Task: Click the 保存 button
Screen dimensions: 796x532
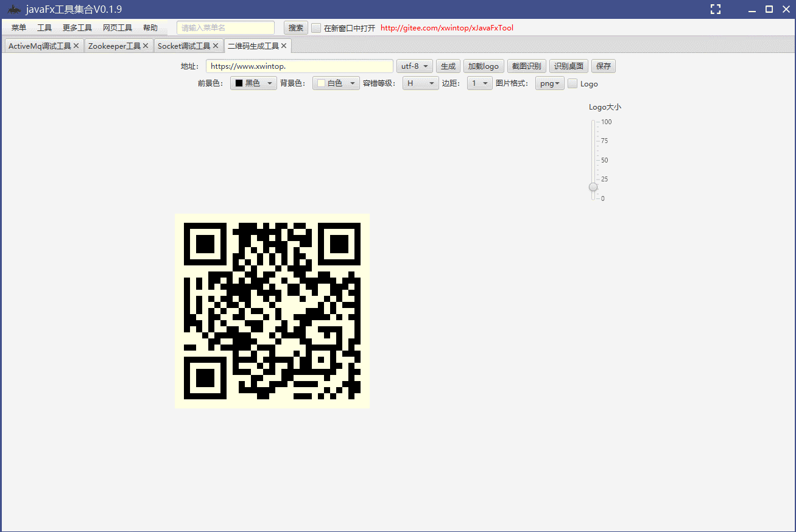Action: (x=604, y=66)
